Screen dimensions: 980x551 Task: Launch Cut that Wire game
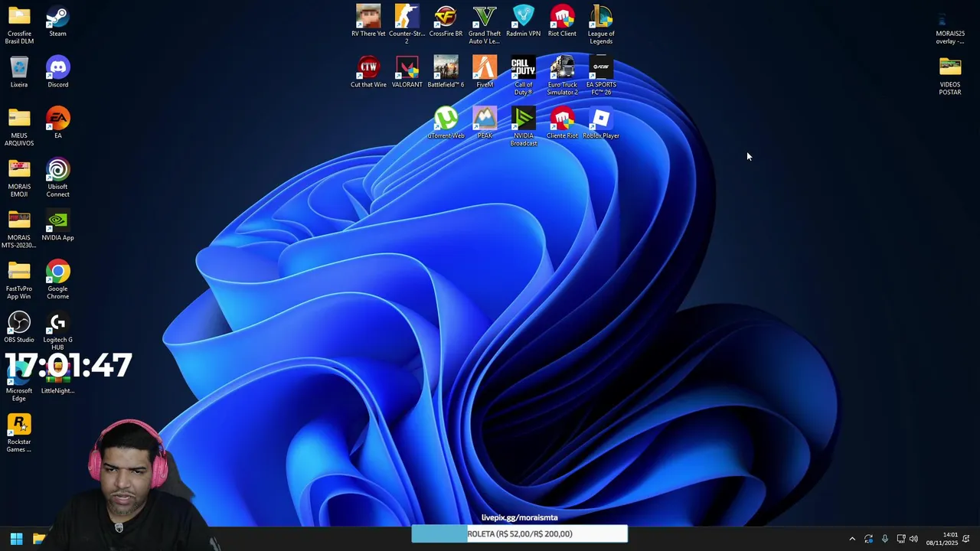[x=368, y=72]
